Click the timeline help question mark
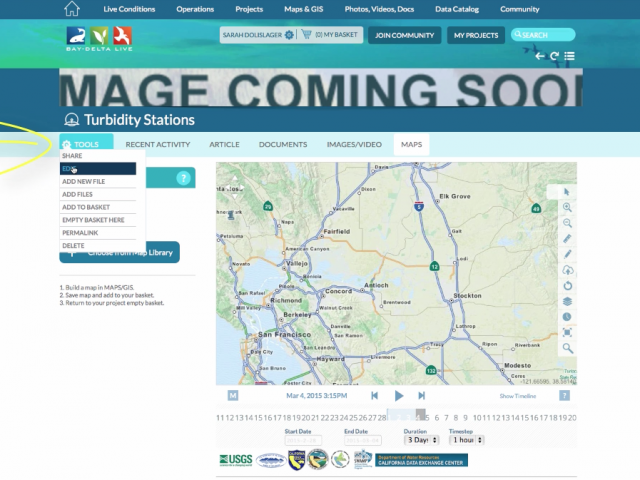This screenshot has height=480, width=640. [564, 396]
